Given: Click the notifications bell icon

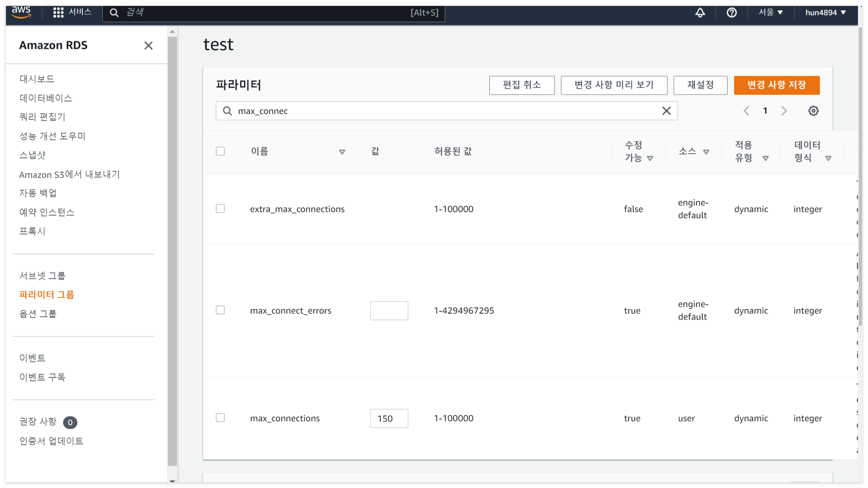Looking at the screenshot, I should tap(700, 12).
